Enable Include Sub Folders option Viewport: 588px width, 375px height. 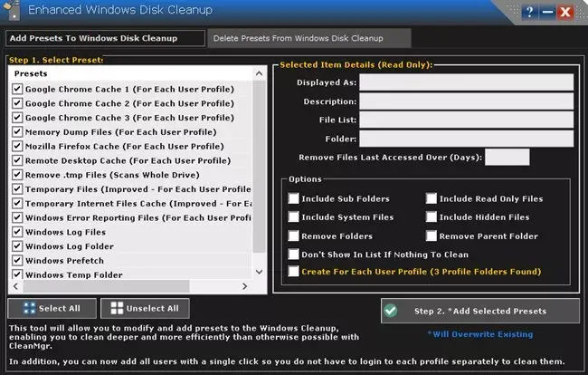click(293, 198)
